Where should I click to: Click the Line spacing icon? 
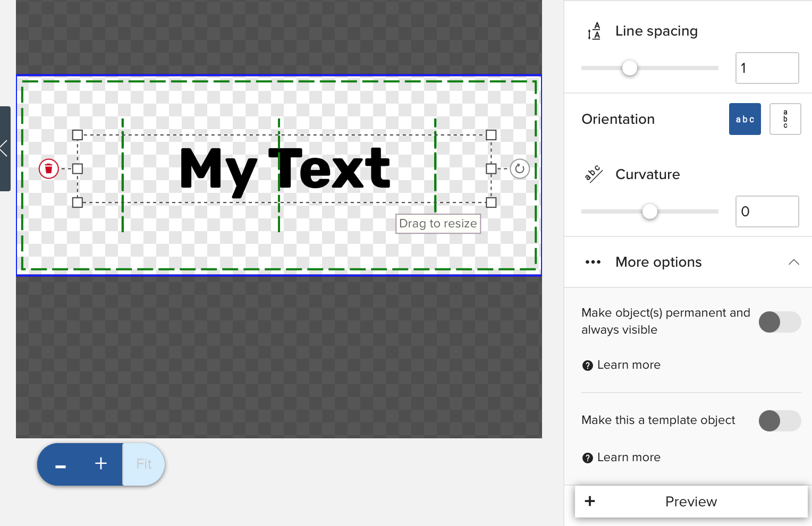pos(594,31)
